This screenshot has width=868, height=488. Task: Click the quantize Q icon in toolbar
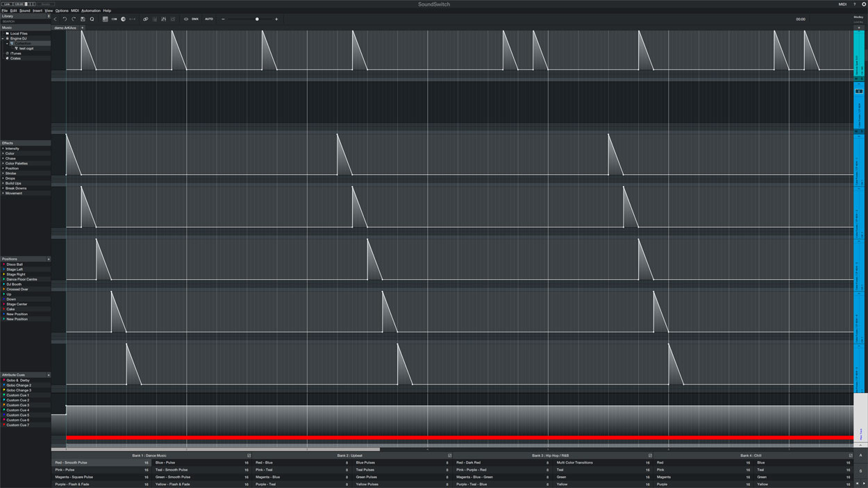coord(92,19)
